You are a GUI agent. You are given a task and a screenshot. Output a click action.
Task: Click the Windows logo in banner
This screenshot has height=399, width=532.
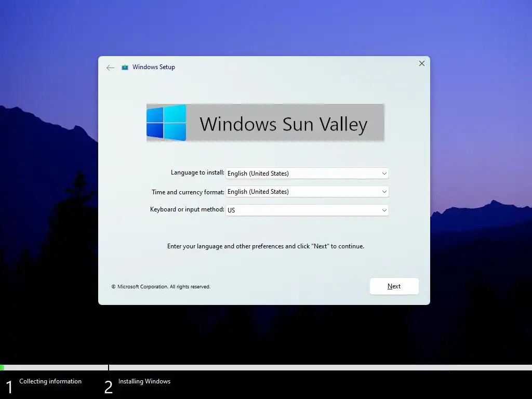click(x=166, y=123)
